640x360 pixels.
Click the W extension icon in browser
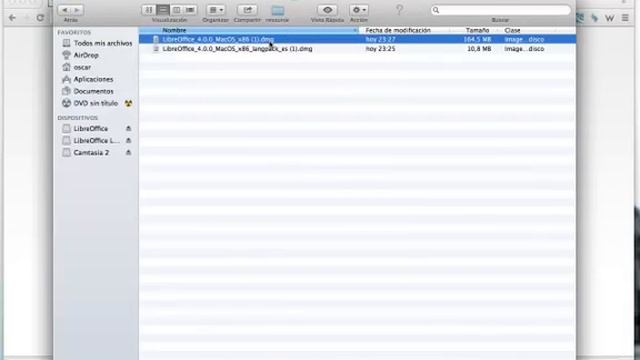coord(609,18)
